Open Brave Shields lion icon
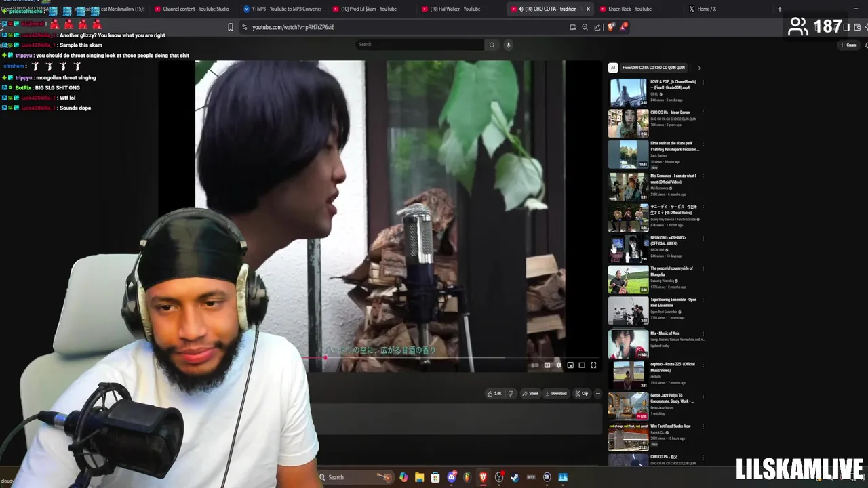This screenshot has height=488, width=868. pyautogui.click(x=611, y=27)
